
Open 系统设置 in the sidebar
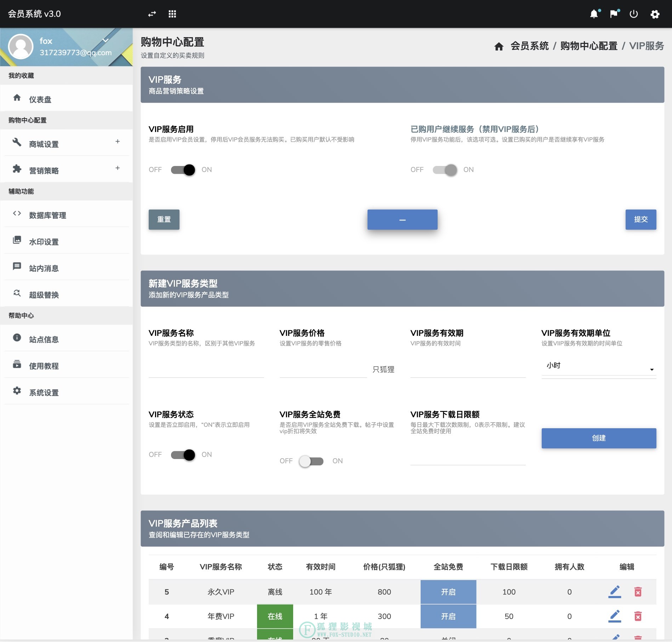pos(67,391)
